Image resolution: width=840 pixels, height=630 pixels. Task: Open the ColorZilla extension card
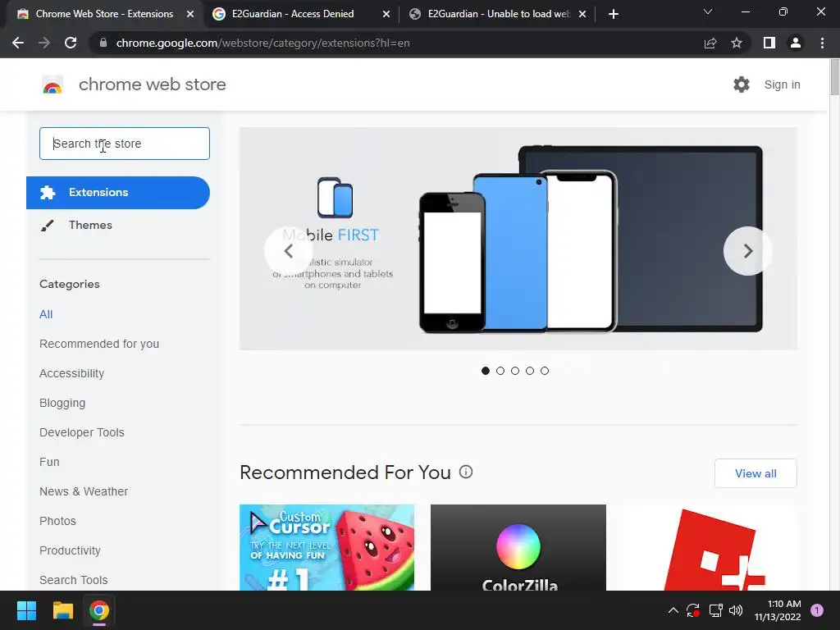click(518, 547)
